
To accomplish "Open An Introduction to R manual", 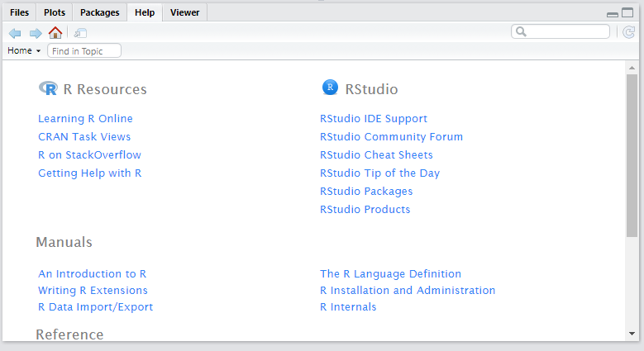I will pyautogui.click(x=92, y=274).
